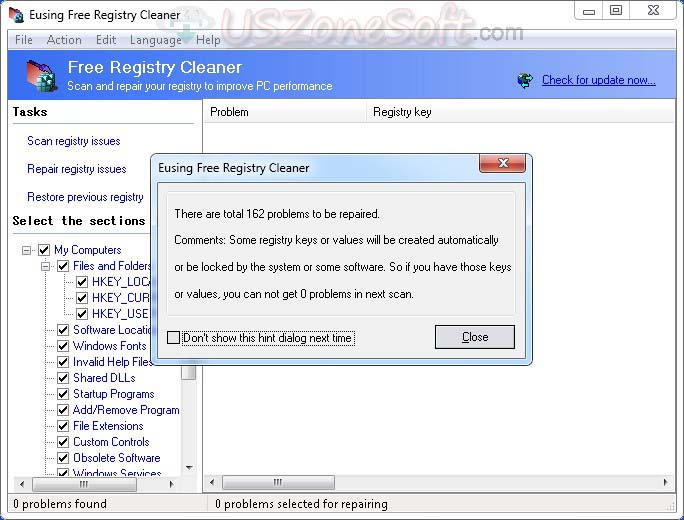Uncheck Shared DLLs checkbox
This screenshot has height=520, width=684.
(63, 378)
